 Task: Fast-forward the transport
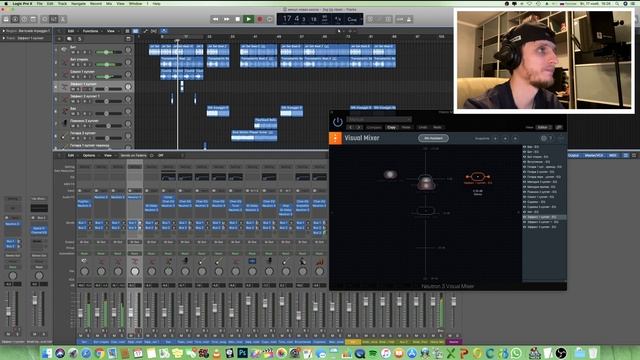click(x=227, y=19)
